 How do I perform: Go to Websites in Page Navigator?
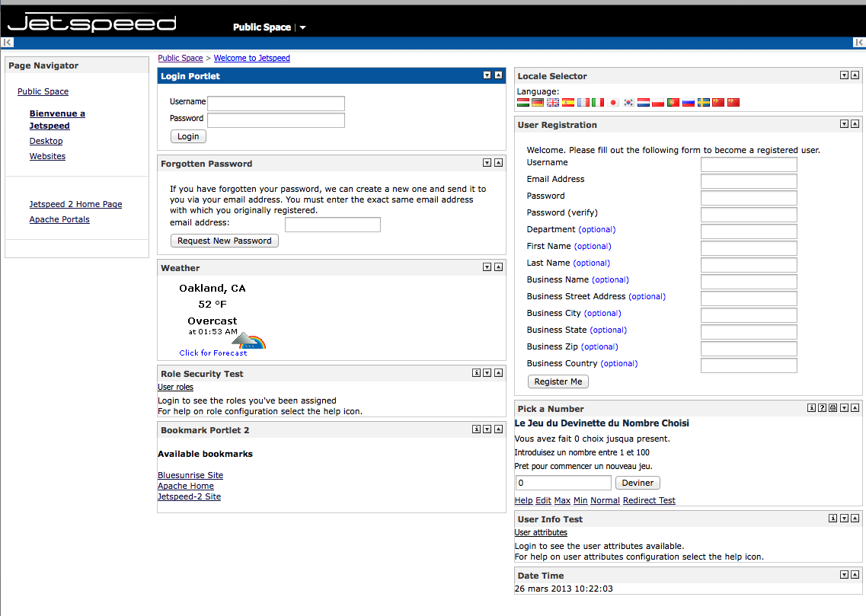point(47,156)
